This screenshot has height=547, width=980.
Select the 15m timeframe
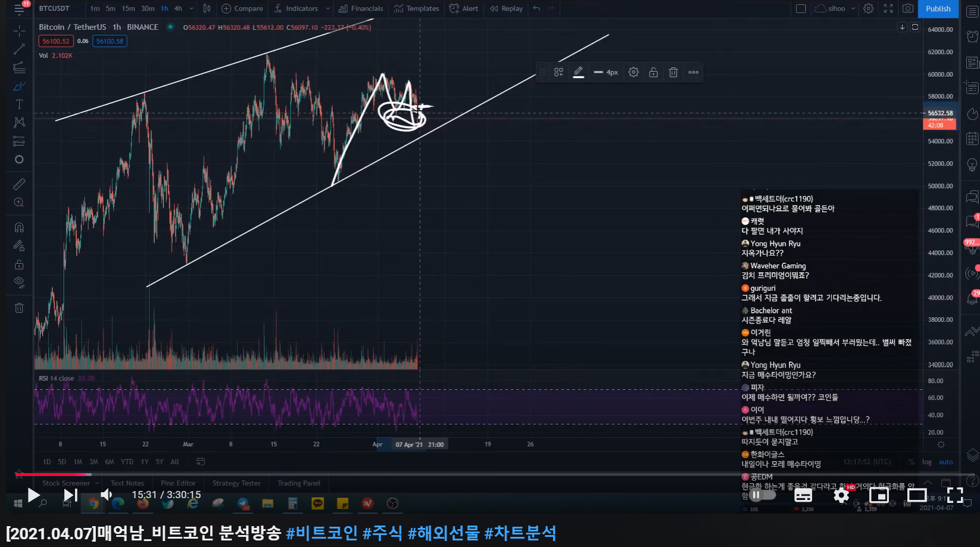click(128, 8)
